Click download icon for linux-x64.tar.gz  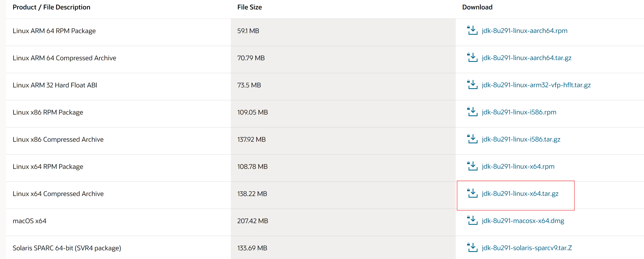[x=472, y=194]
